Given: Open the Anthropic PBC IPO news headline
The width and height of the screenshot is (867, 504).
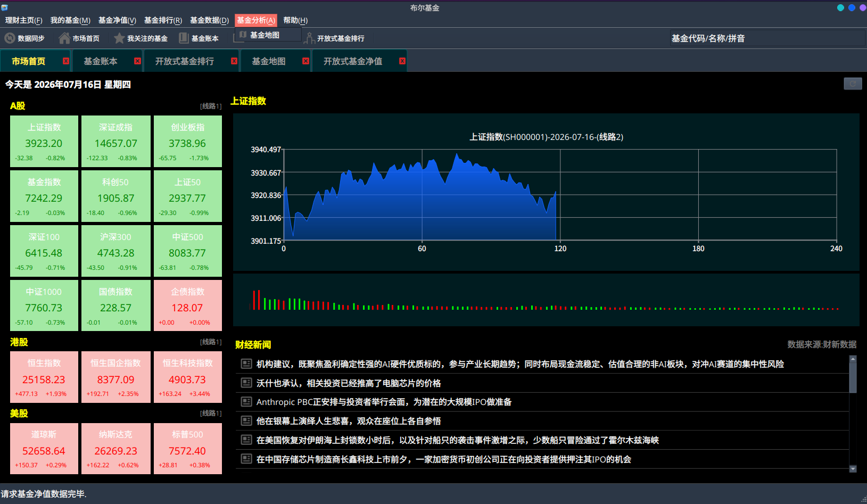Looking at the screenshot, I should [x=384, y=402].
